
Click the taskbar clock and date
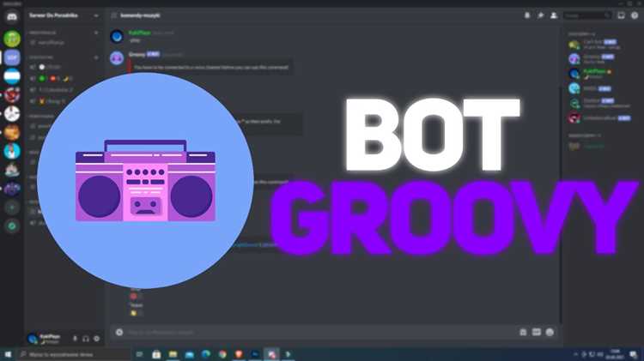pyautogui.click(x=615, y=354)
